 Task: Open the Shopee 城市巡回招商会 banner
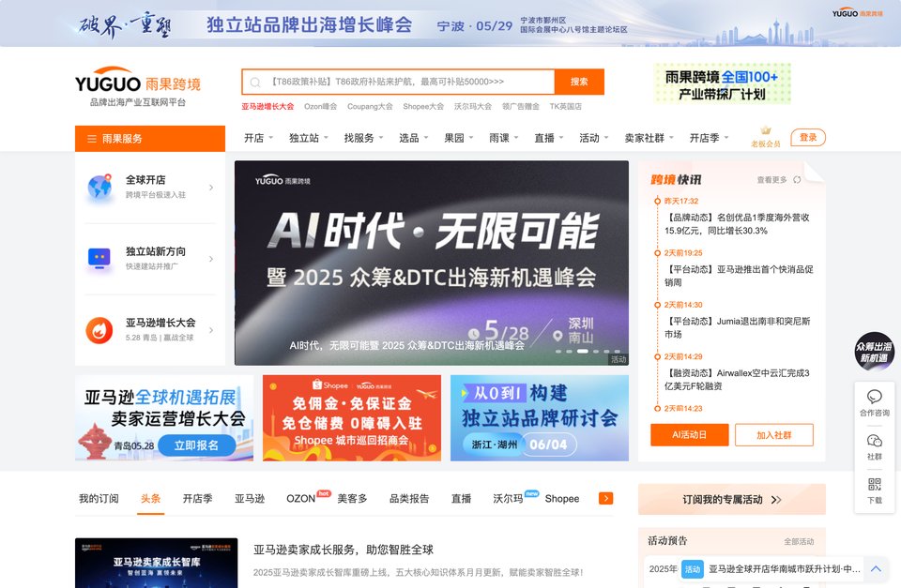[x=352, y=418]
